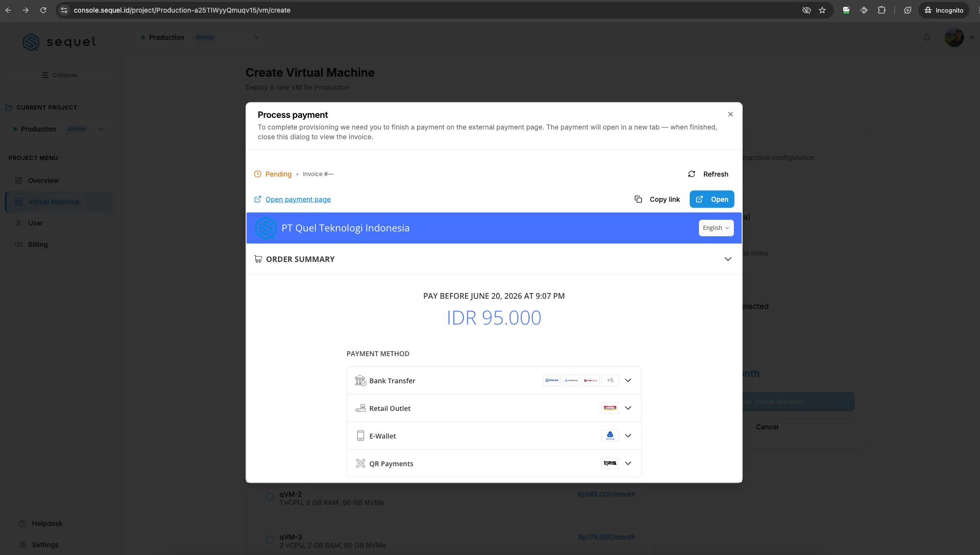Expand the Order Summary section

494,259
